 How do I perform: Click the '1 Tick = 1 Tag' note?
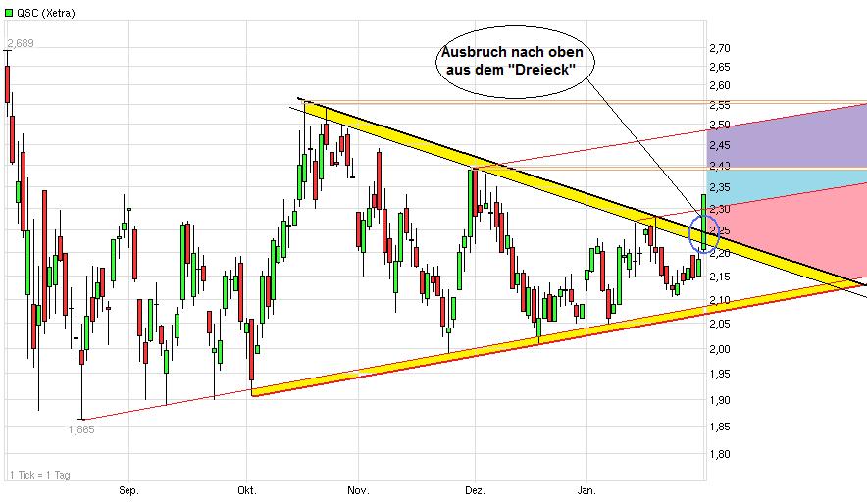tap(40, 475)
